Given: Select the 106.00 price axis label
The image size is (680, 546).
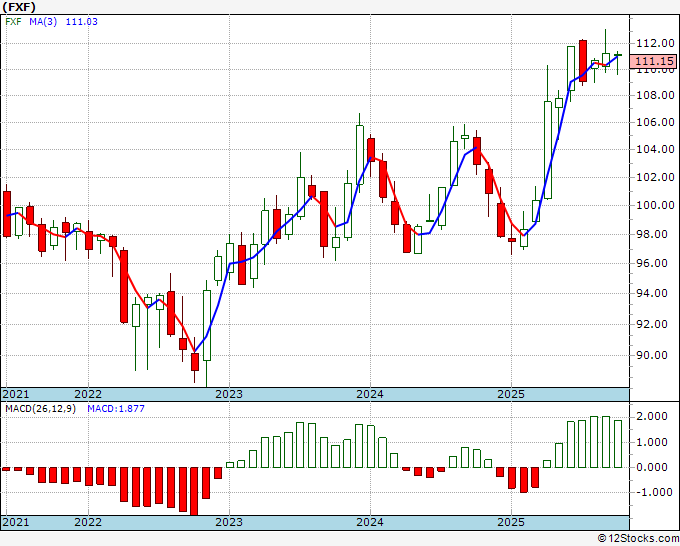Looking at the screenshot, I should click(x=655, y=122).
